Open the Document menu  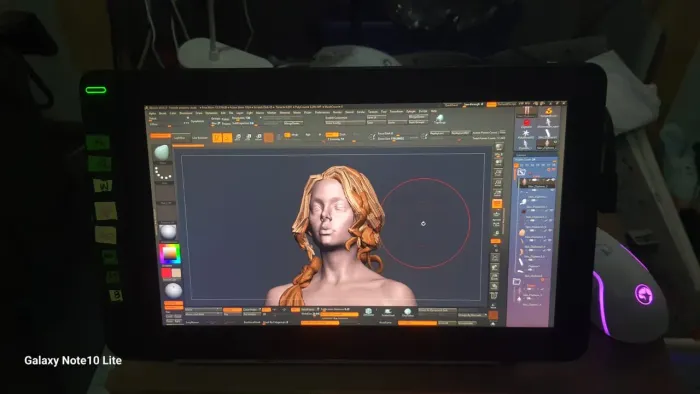coord(186,113)
